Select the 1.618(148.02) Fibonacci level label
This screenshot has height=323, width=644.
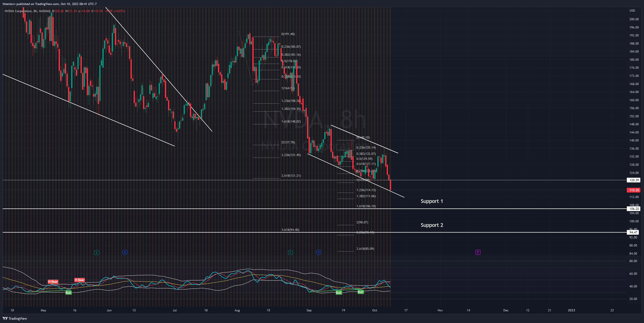click(x=291, y=121)
